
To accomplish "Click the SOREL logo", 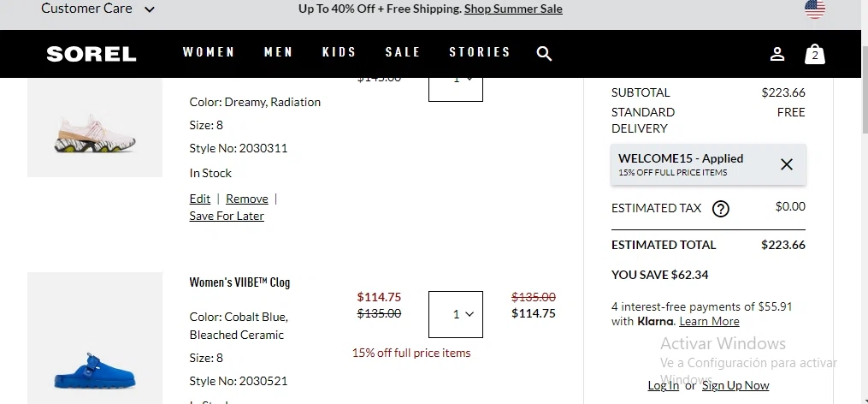I will (x=92, y=54).
